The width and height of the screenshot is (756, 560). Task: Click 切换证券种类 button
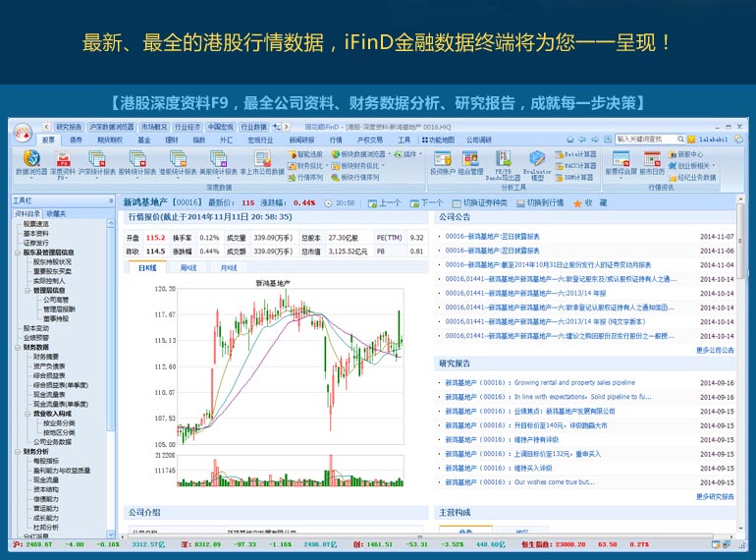click(x=480, y=203)
